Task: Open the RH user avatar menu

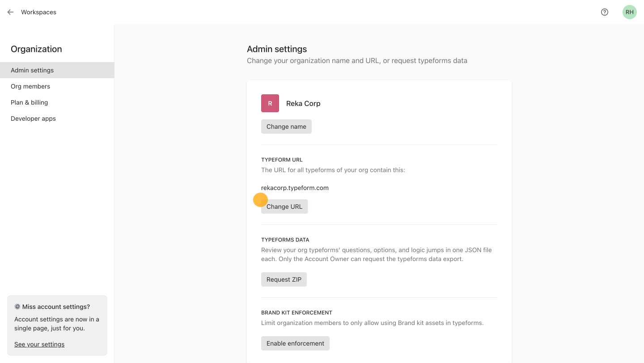Action: click(630, 12)
